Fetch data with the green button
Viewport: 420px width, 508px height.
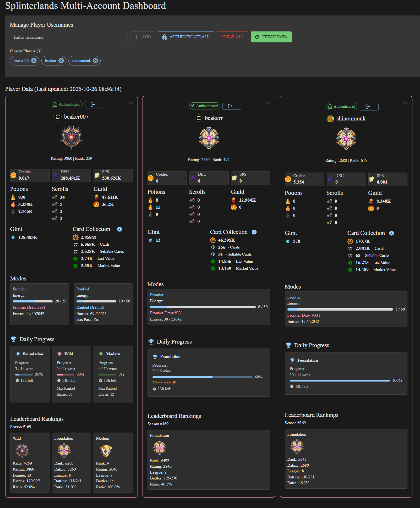point(271,37)
